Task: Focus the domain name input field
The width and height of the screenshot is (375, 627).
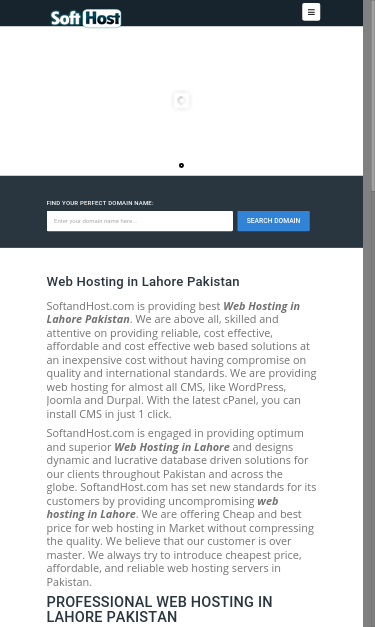Action: [140, 221]
